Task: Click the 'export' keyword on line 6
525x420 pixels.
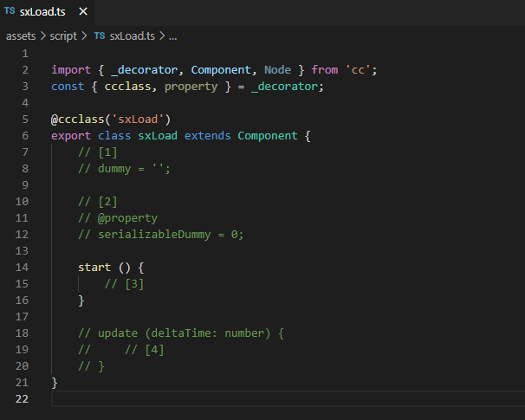Action: click(x=71, y=136)
